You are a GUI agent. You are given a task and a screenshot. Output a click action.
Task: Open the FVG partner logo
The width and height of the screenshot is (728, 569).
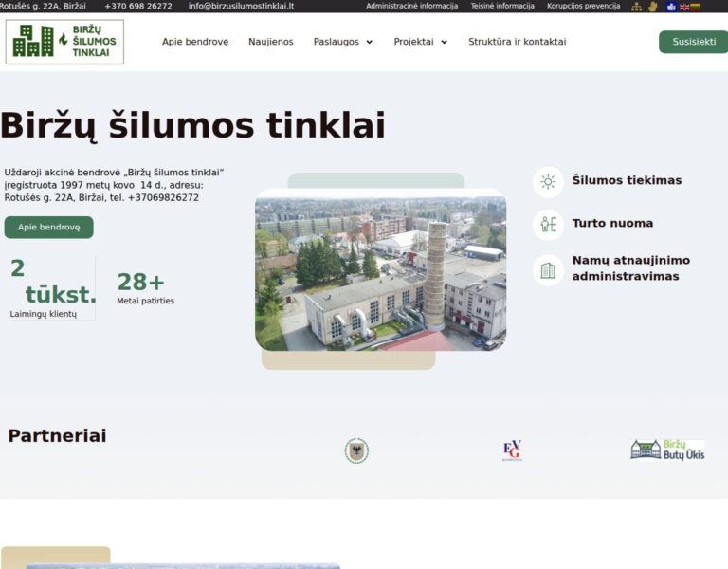point(512,450)
